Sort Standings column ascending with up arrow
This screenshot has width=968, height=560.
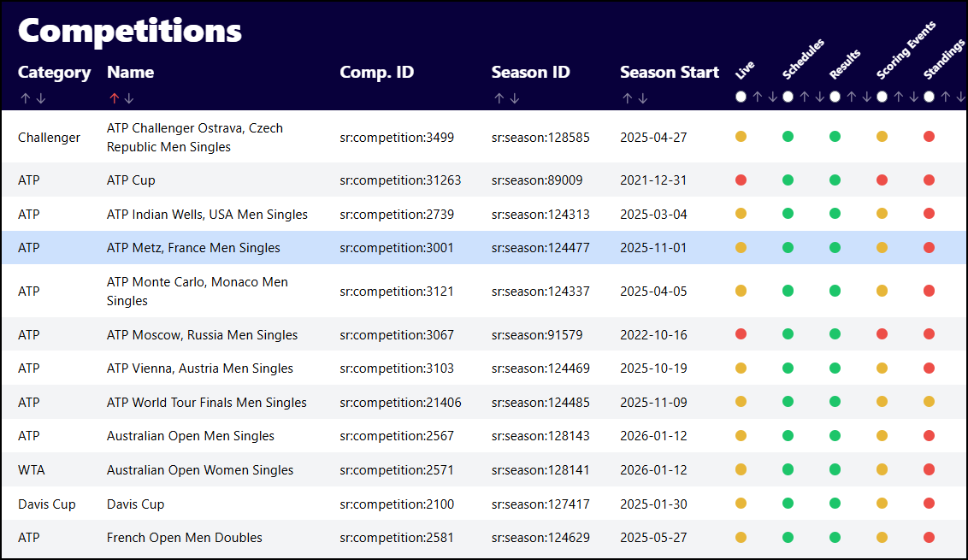click(945, 97)
